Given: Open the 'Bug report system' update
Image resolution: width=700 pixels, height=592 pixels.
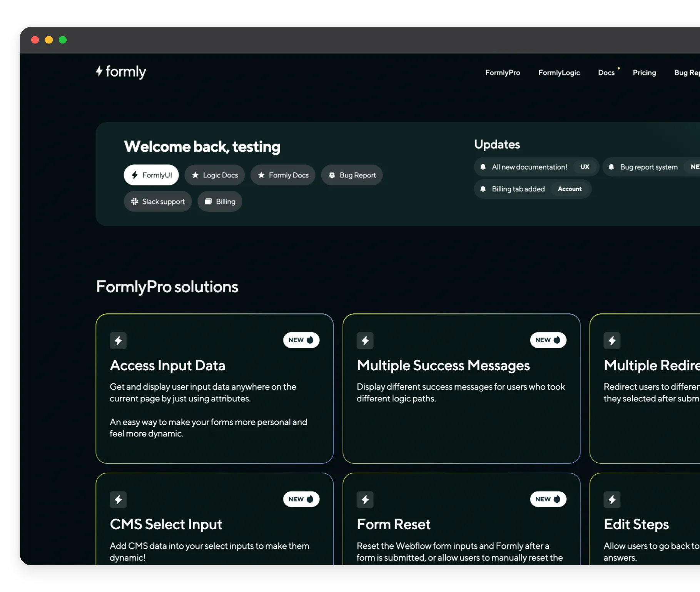Looking at the screenshot, I should pos(651,167).
